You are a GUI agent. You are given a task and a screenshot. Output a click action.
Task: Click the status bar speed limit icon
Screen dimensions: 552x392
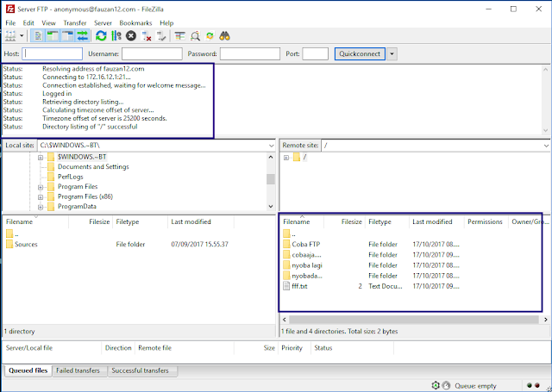click(447, 385)
